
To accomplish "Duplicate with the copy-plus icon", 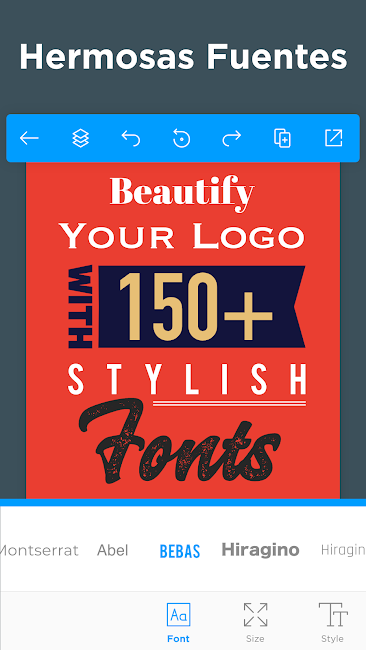I will coord(282,138).
